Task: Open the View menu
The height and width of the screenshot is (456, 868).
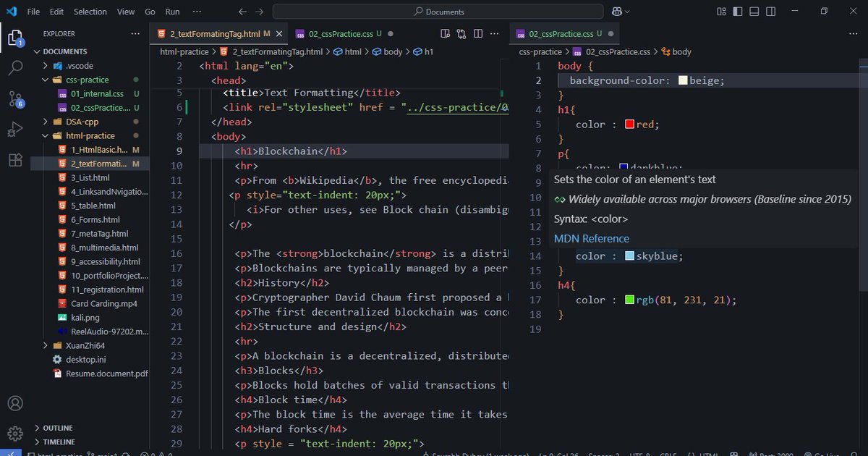Action: click(126, 12)
